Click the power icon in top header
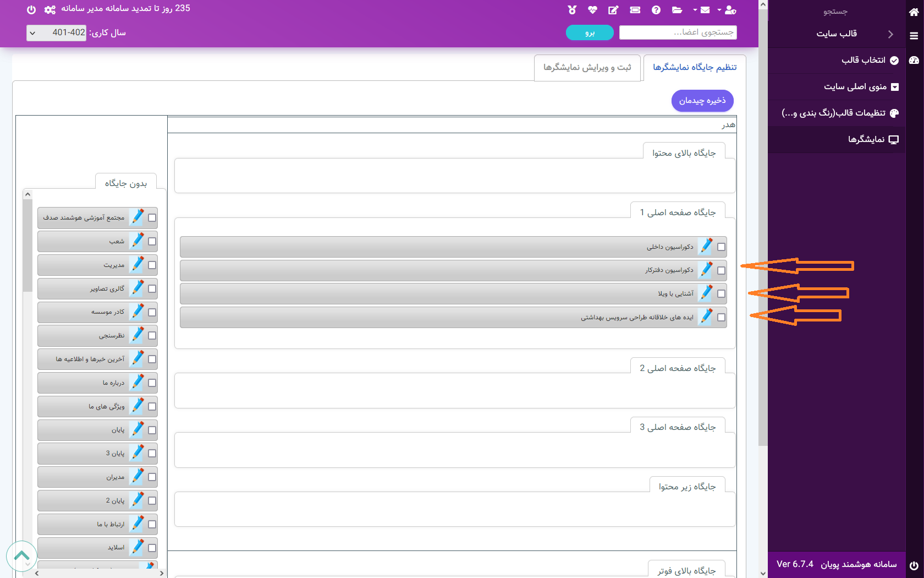Screen dimensions: 924x578 tap(31, 9)
